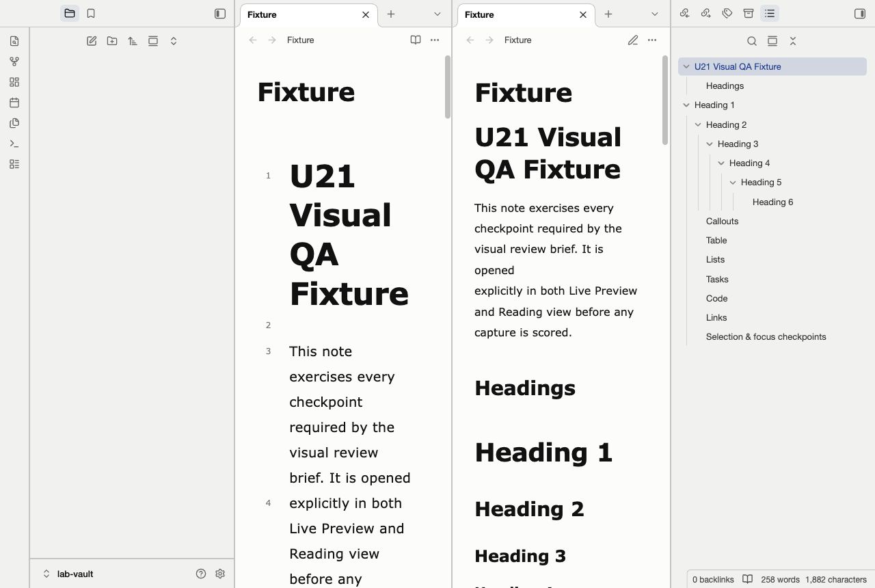This screenshot has height=588, width=875.
Task: Open more options for the left Fixture pane
Action: pos(435,40)
